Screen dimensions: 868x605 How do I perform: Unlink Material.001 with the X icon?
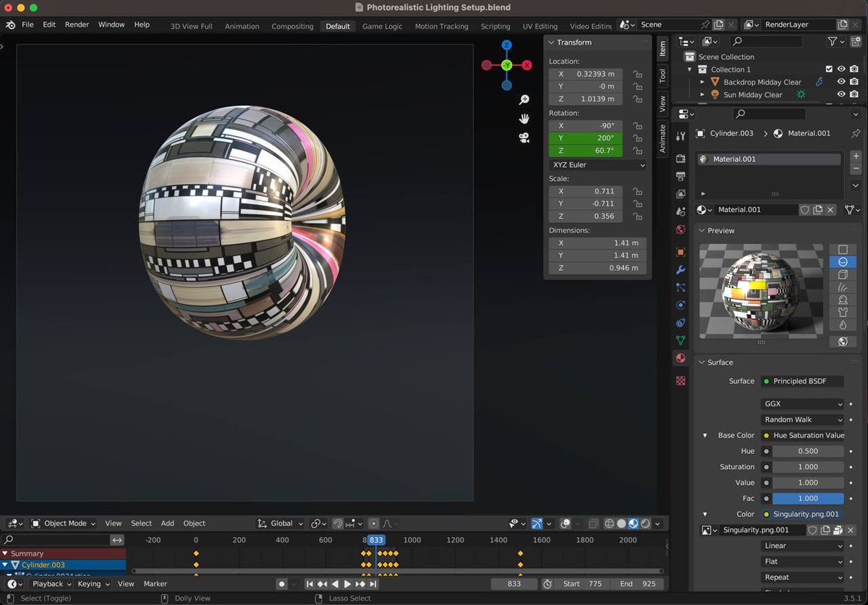[831, 210]
